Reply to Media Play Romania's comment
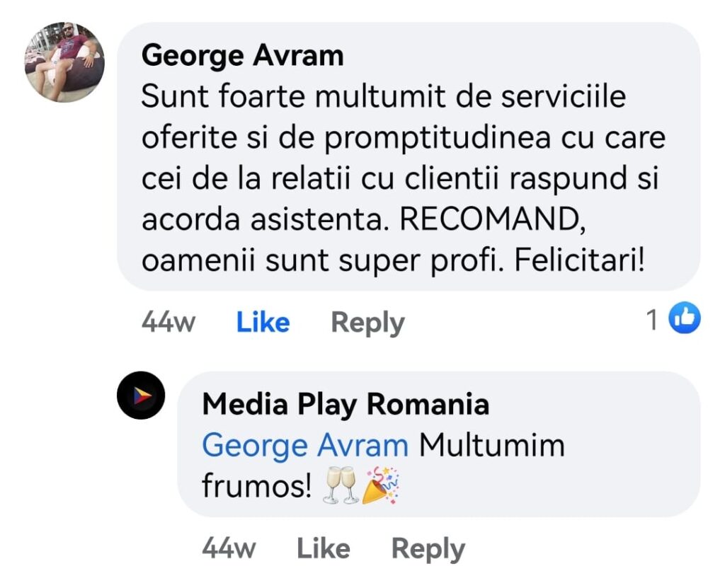The image size is (725, 588). pyautogui.click(x=428, y=548)
